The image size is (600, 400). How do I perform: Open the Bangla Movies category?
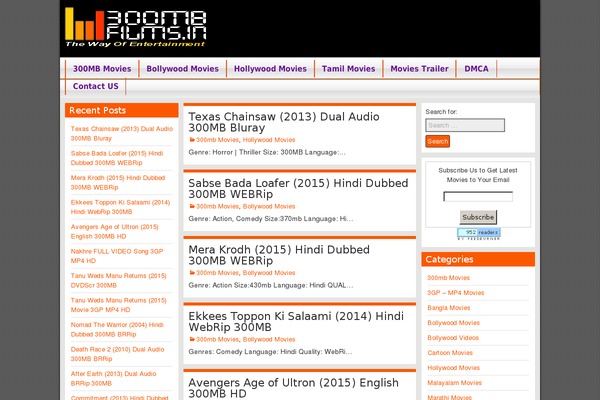pos(448,308)
